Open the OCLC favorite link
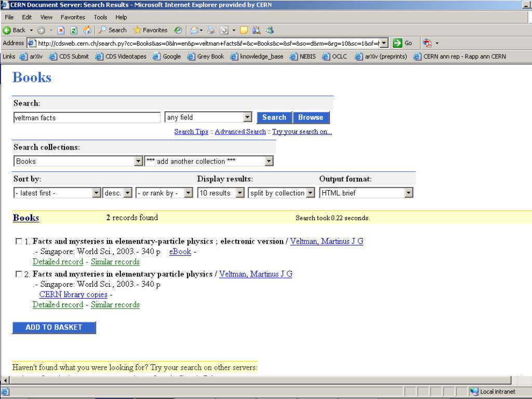 [335, 56]
